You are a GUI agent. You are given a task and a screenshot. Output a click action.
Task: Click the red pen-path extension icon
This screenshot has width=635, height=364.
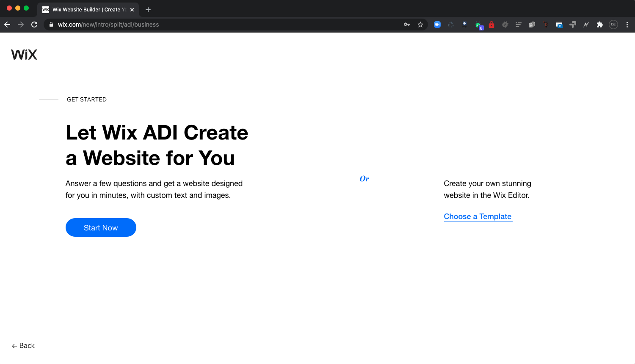pos(546,25)
